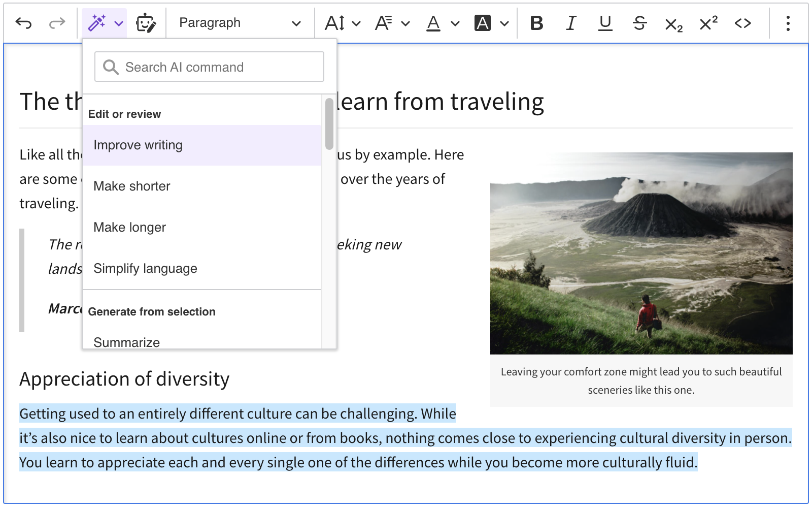The image size is (812, 508).
Task: Click the Search AI command field
Action: 209,67
